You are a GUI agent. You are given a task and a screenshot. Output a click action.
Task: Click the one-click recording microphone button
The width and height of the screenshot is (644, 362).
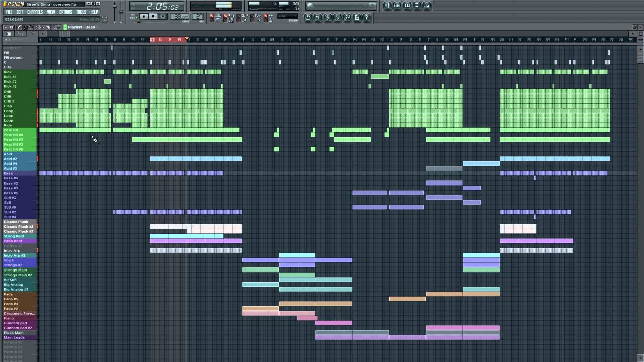tap(347, 17)
